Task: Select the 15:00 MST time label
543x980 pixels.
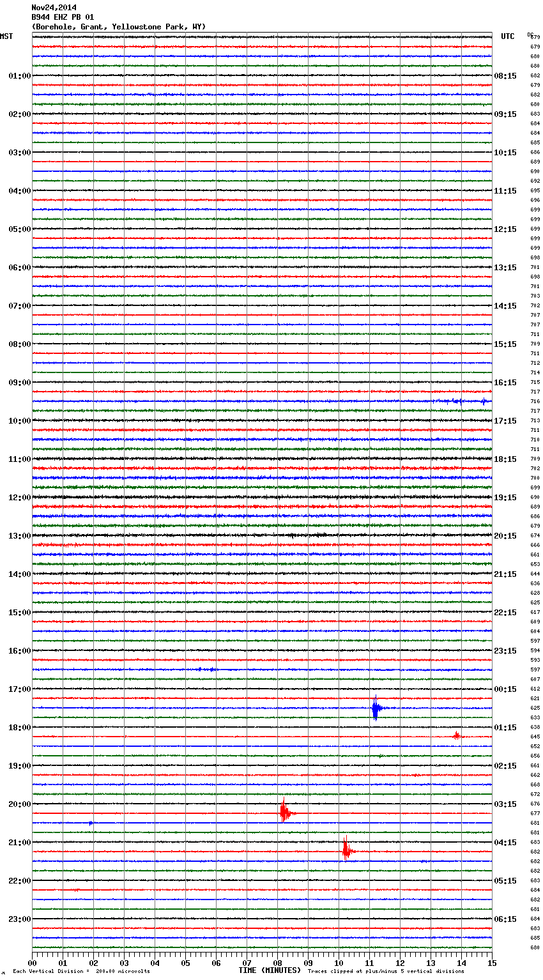Action: (x=20, y=613)
